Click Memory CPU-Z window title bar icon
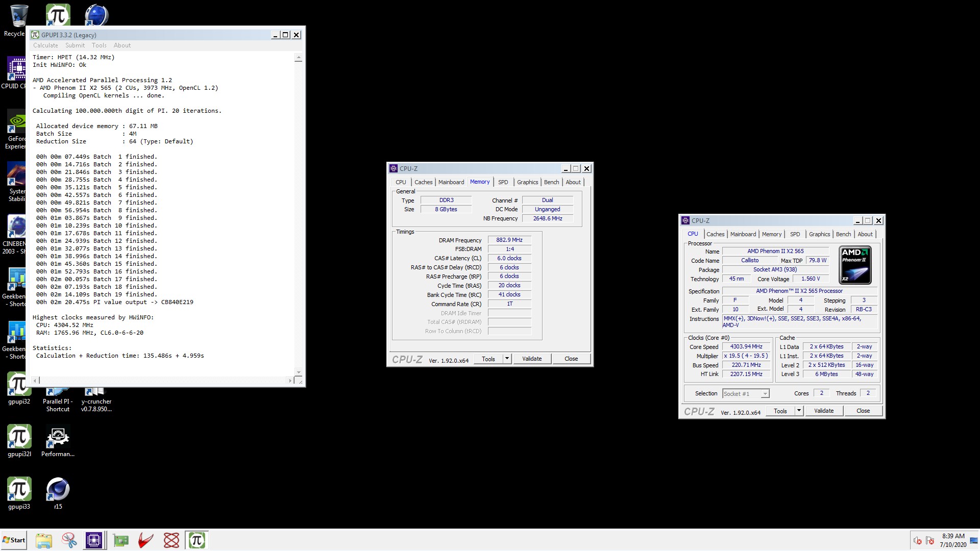Screen dimensions: 980x551 394,168
